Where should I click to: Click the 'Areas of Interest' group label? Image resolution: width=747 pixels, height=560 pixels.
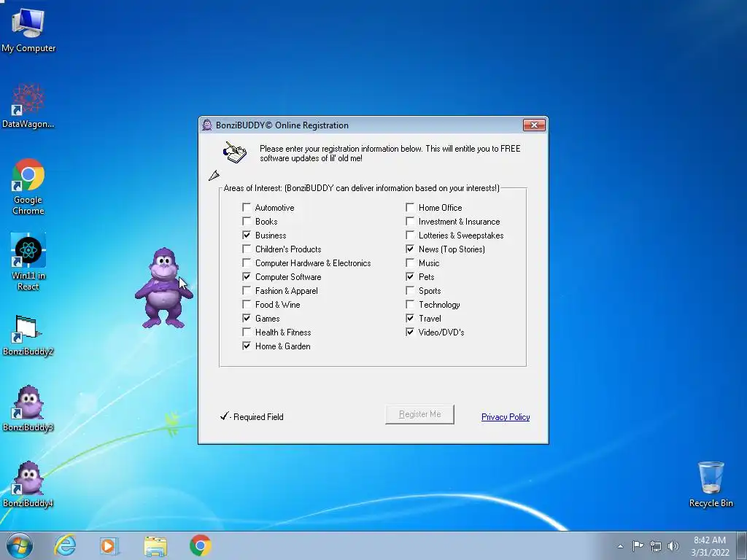point(361,188)
